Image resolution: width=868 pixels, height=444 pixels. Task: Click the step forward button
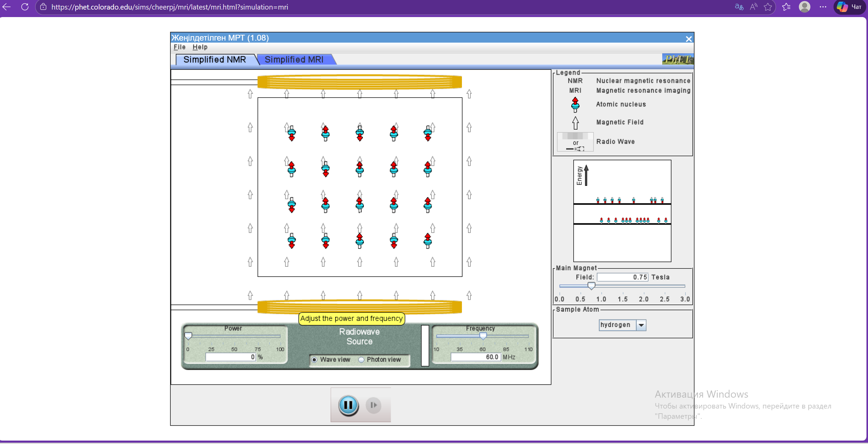point(373,405)
